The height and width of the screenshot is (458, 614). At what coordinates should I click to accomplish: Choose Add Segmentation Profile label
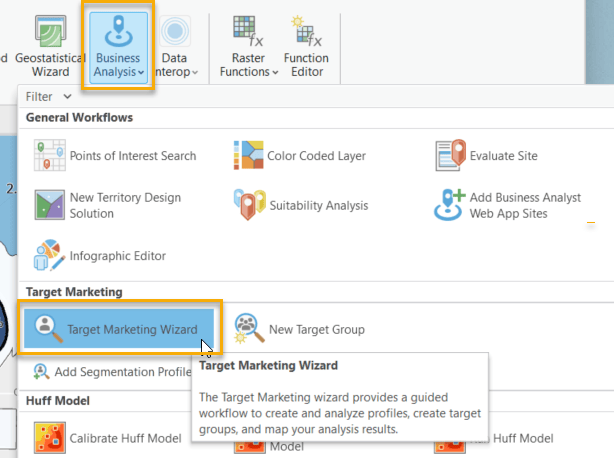(123, 372)
